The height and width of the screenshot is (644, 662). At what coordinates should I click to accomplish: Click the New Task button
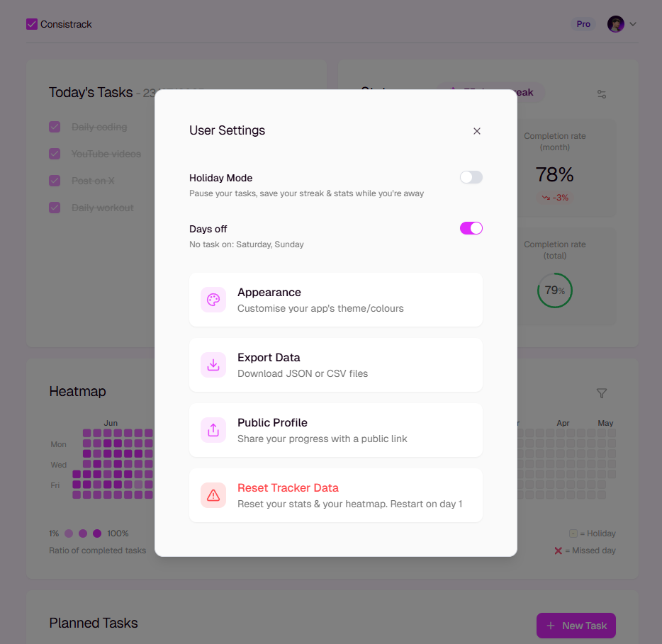pyautogui.click(x=576, y=626)
